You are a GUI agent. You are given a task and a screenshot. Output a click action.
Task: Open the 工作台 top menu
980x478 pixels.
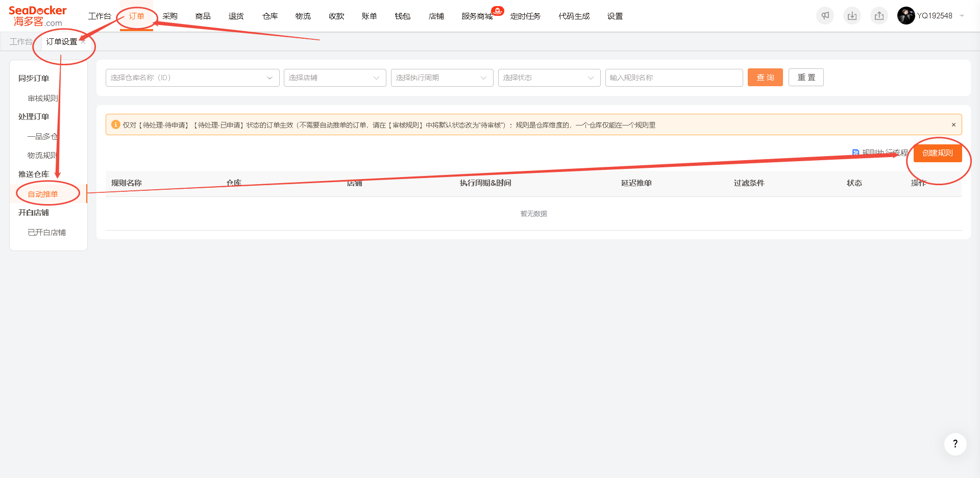point(100,16)
